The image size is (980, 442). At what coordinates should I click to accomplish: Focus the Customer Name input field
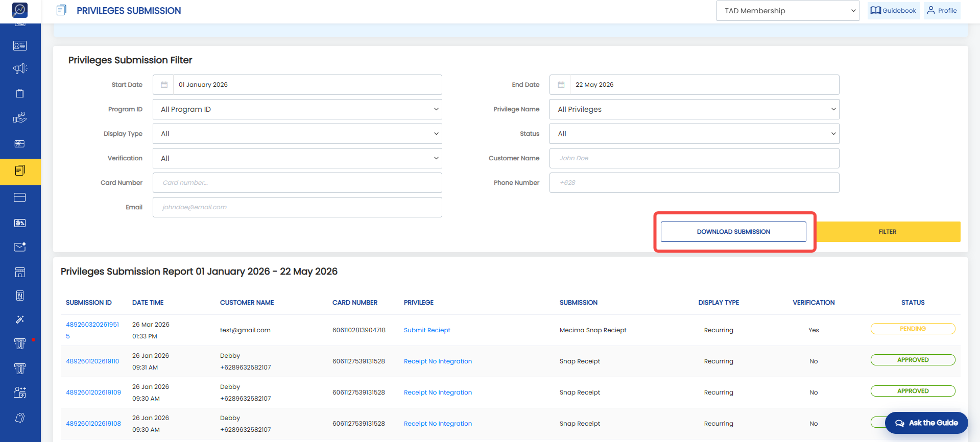point(695,158)
